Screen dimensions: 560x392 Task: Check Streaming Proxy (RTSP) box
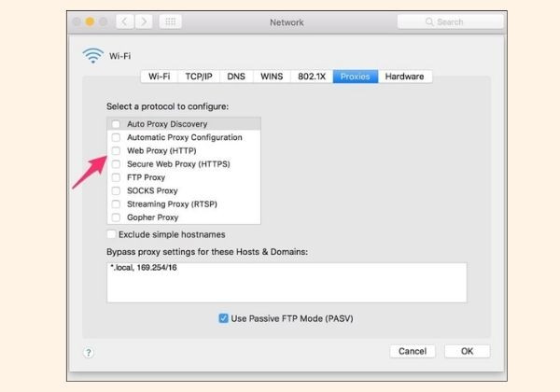click(x=116, y=204)
